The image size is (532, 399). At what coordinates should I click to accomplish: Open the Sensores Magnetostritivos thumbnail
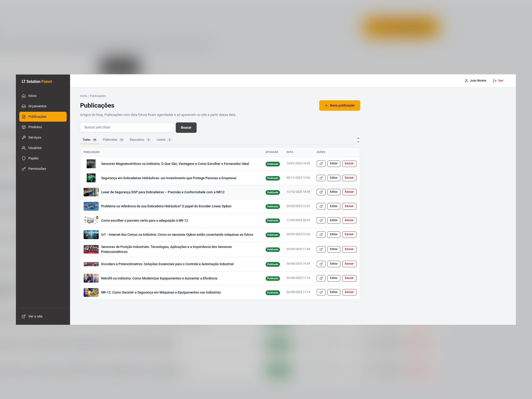(91, 164)
